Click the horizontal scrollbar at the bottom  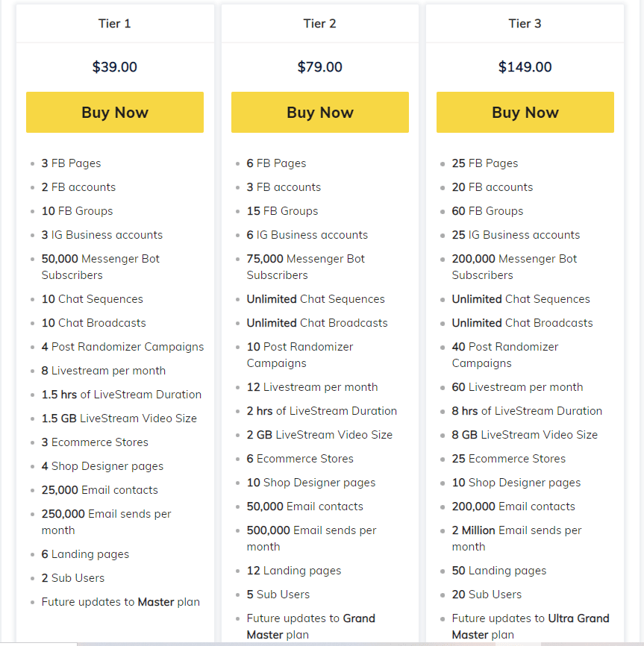321,642
